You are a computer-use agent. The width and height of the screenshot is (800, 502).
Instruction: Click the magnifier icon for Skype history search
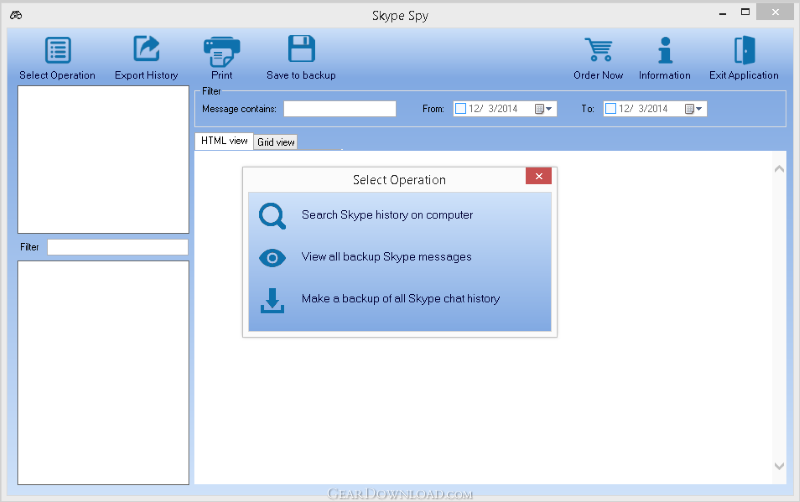pyautogui.click(x=272, y=216)
